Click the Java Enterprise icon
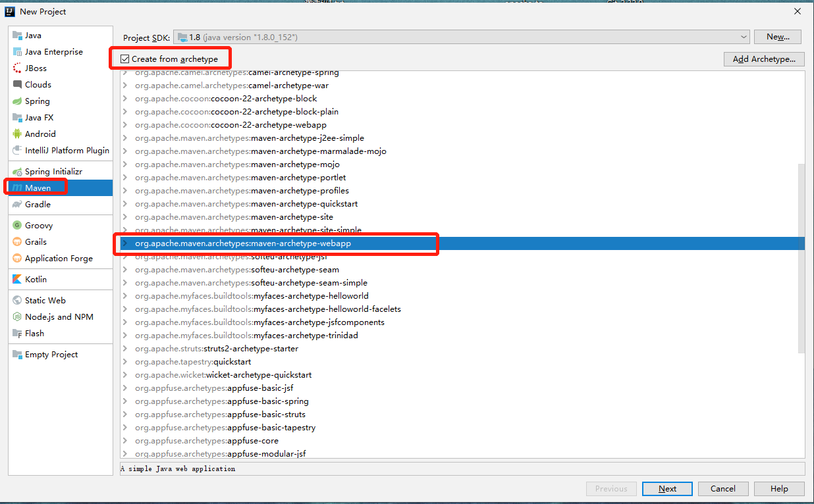This screenshot has width=814, height=504. [17, 52]
